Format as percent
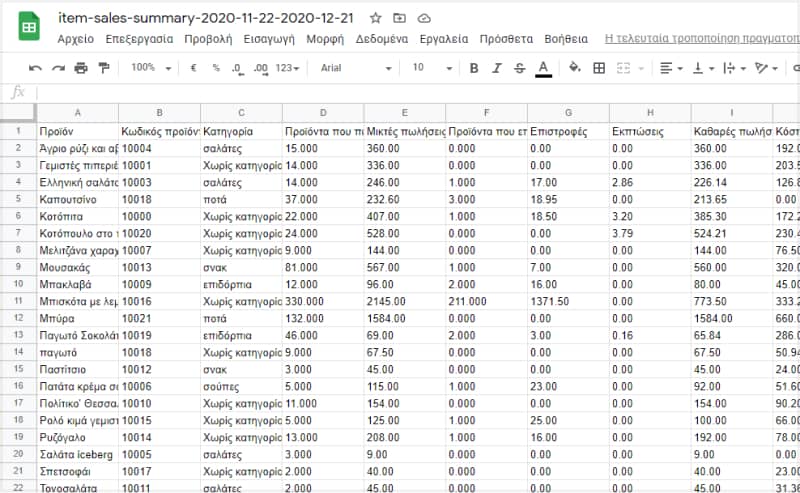Screen dimensions: 800x493 216,68
